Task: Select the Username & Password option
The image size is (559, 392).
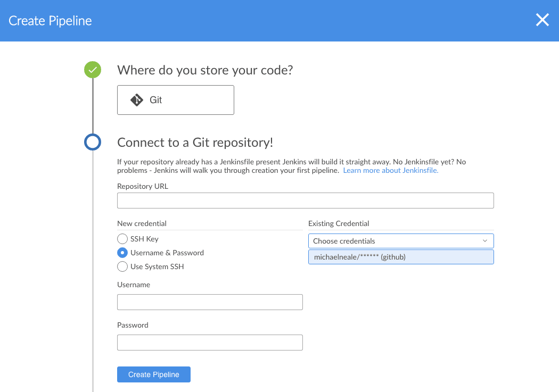Action: click(x=122, y=253)
